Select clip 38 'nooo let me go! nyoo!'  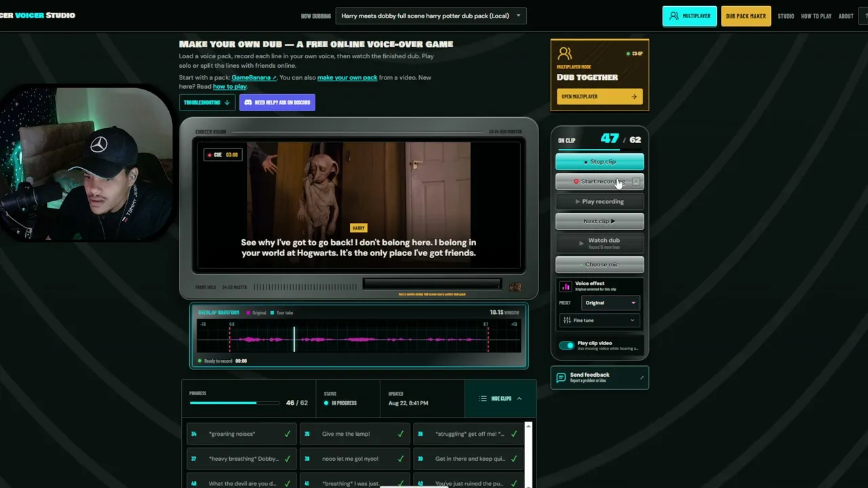(x=355, y=459)
